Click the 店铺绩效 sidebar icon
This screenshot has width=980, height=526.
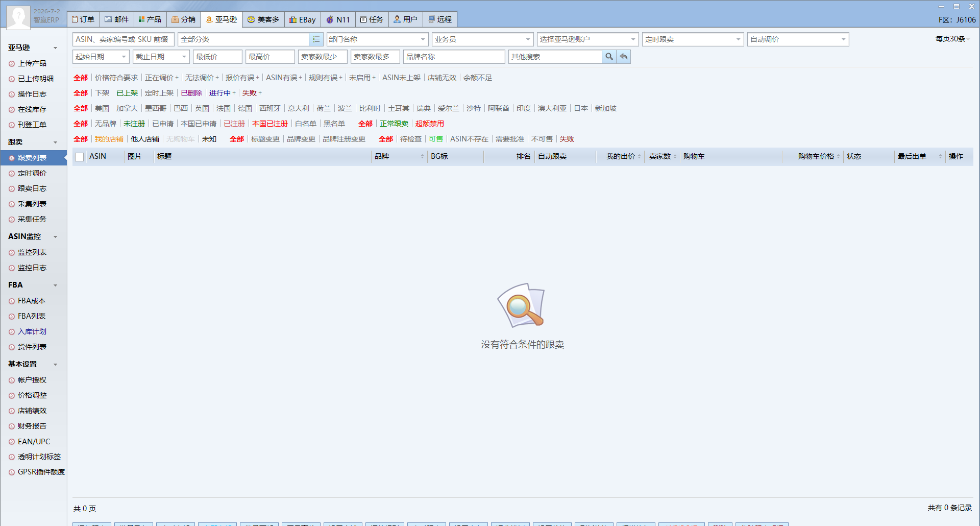(x=12, y=411)
